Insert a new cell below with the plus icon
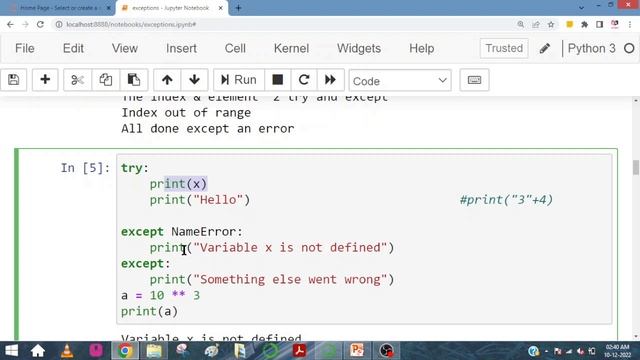This screenshot has height=360, width=640. (x=45, y=80)
